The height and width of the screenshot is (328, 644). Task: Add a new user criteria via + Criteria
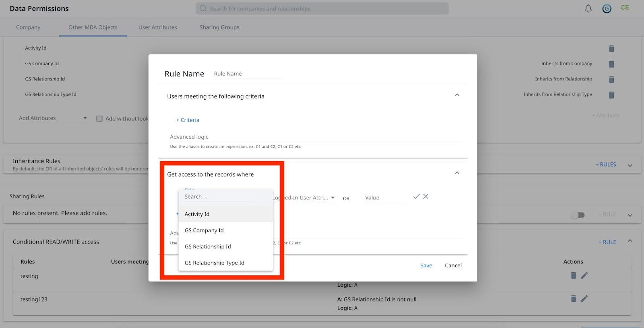(188, 120)
